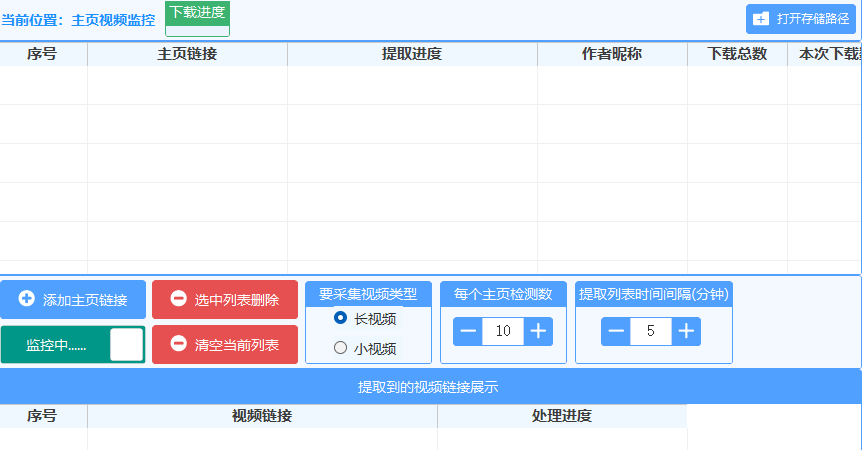Click the 作者昵称 column header

coord(612,54)
